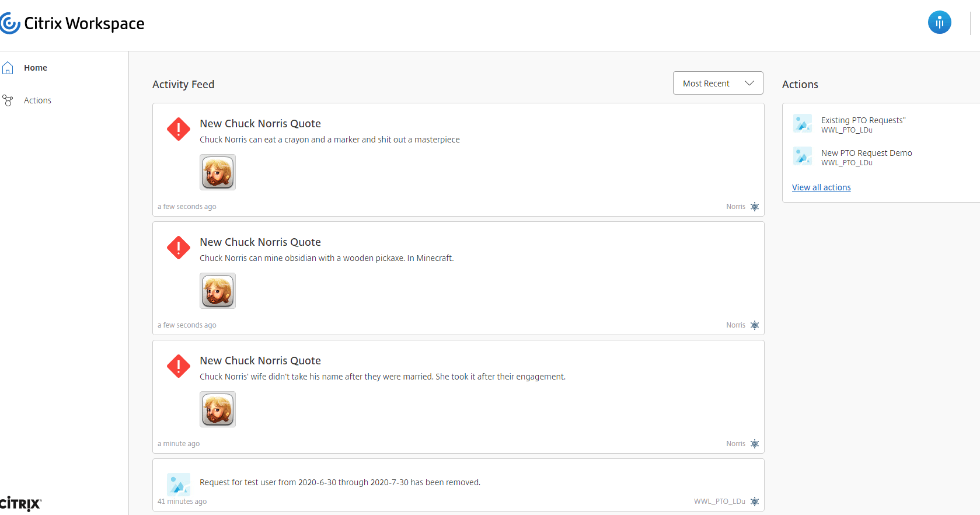The height and width of the screenshot is (515, 980).
Task: Open Existing PTO Requests action
Action: point(863,120)
